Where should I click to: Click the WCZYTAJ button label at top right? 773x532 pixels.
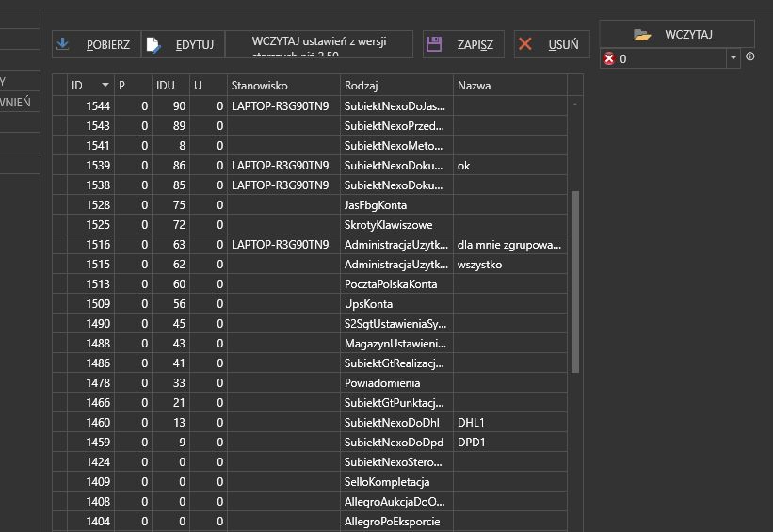pos(688,35)
